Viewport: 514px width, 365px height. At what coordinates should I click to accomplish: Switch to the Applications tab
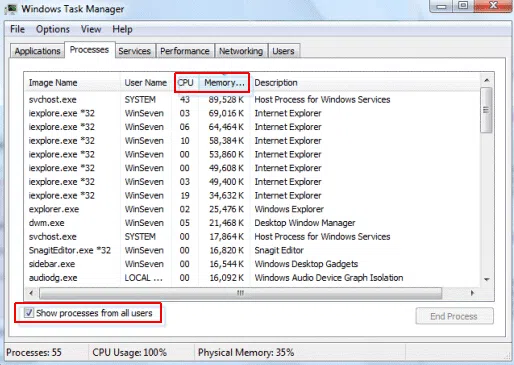(x=37, y=51)
